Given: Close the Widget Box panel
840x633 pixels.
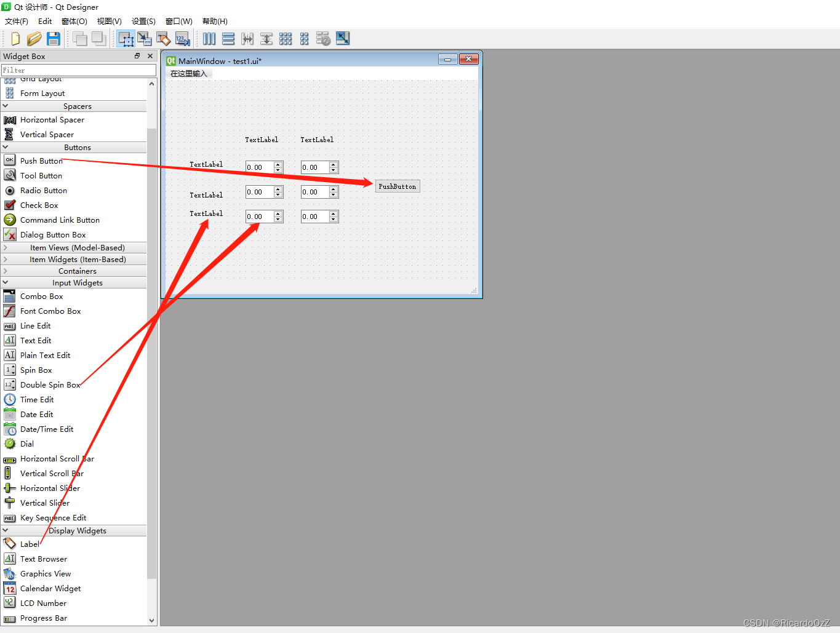Looking at the screenshot, I should (150, 56).
